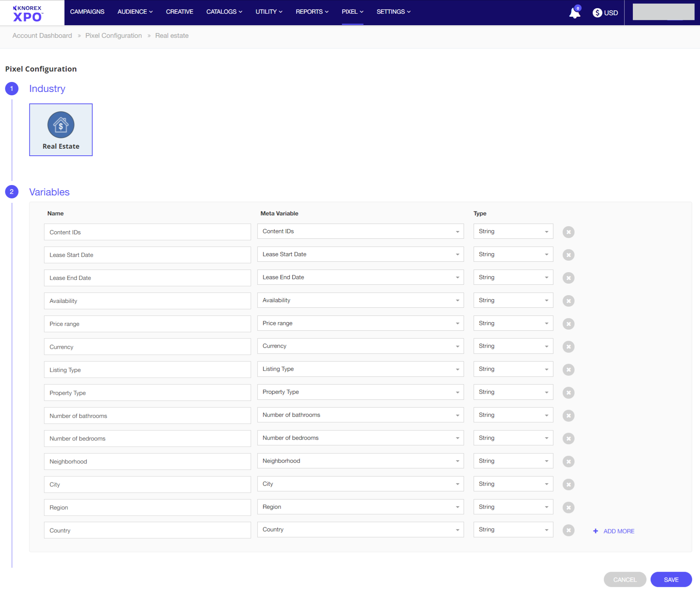Open the Settings menu
The width and height of the screenshot is (700, 594).
[394, 12]
